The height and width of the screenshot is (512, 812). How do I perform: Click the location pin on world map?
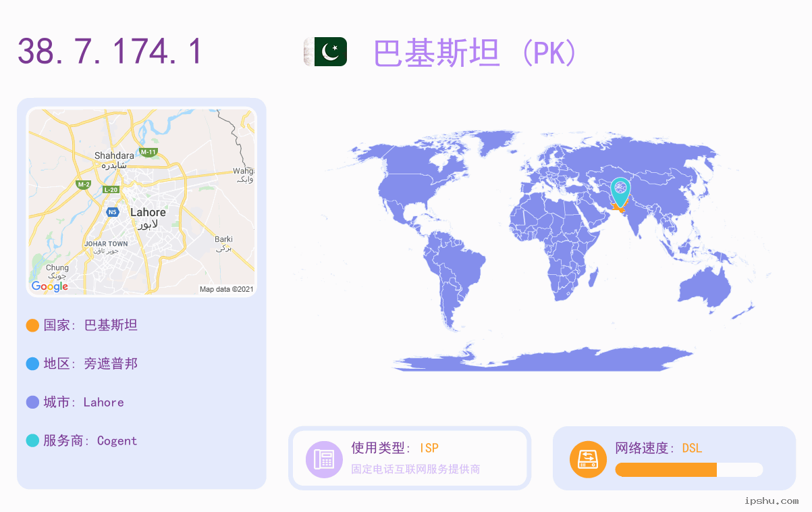(620, 193)
